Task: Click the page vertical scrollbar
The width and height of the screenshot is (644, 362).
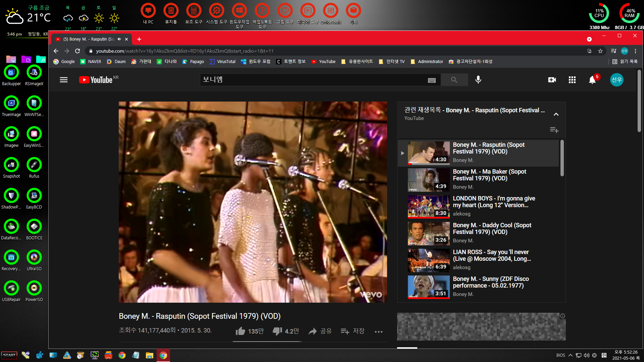Action: pos(639,101)
